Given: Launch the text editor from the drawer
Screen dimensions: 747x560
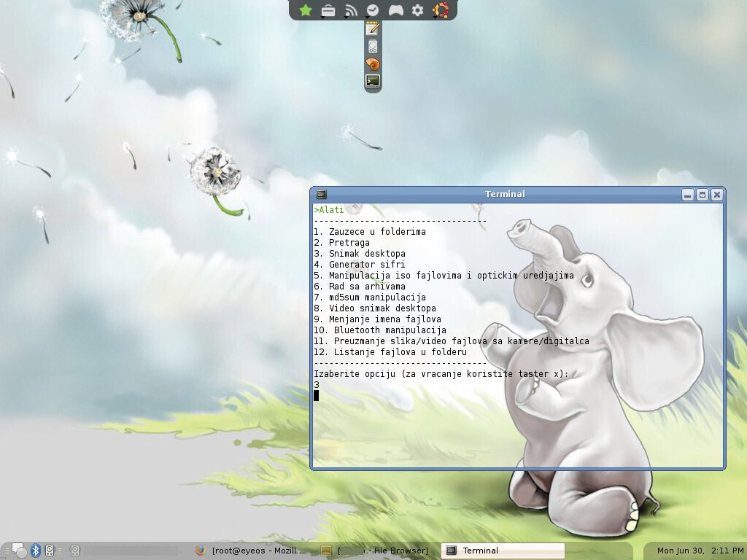Looking at the screenshot, I should pyautogui.click(x=372, y=29).
